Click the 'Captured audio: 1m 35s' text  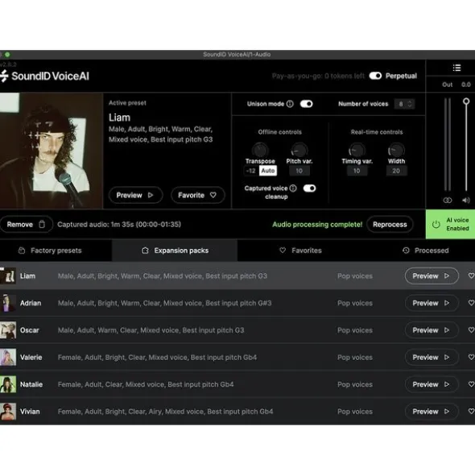119,225
